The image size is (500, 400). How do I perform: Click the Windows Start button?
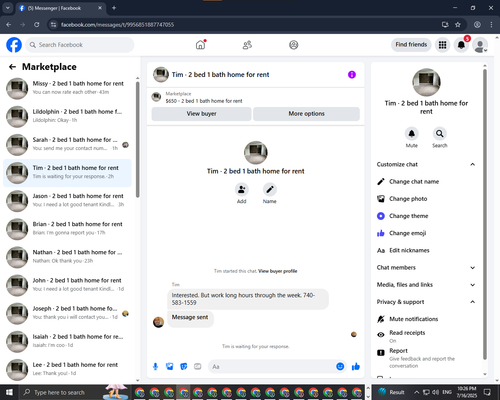(x=9, y=392)
